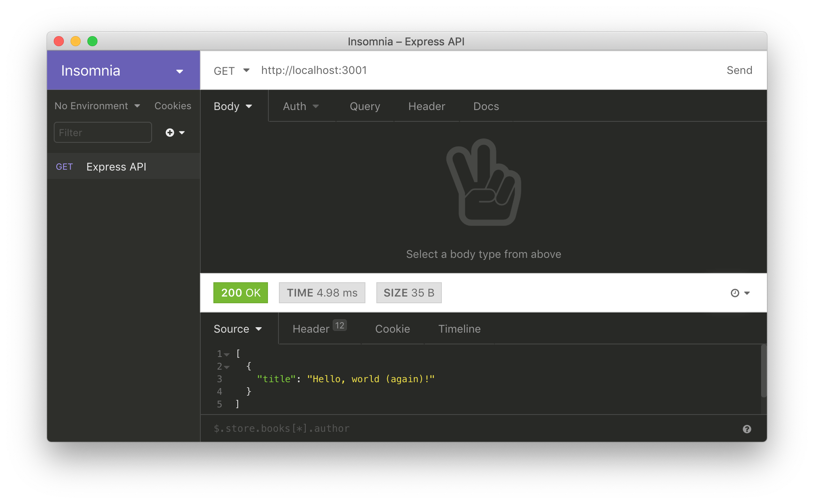Click the Filter requests input field
Viewport: 814px width, 504px height.
click(102, 133)
